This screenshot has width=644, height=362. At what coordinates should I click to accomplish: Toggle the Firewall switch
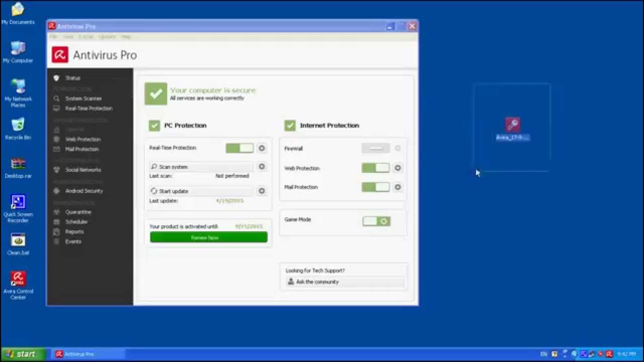pos(376,148)
